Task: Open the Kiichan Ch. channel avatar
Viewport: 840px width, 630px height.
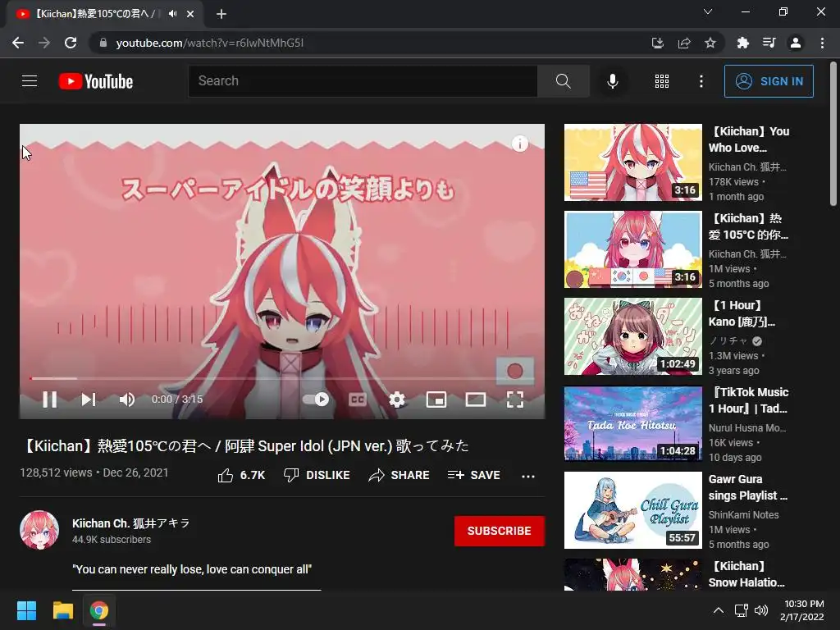Action: point(39,530)
